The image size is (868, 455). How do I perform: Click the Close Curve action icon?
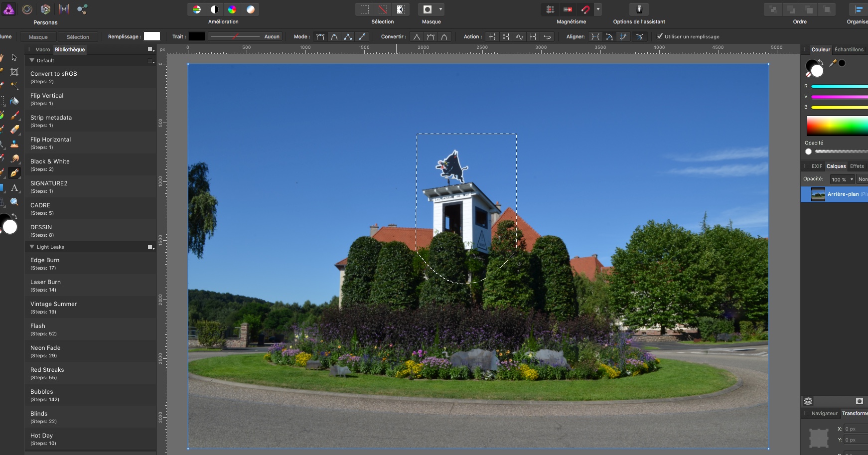pyautogui.click(x=506, y=36)
